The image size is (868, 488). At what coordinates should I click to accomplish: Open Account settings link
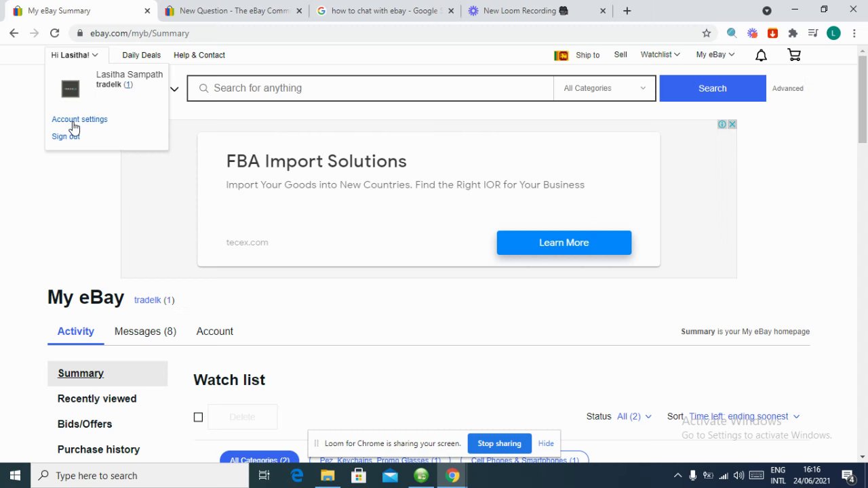click(79, 119)
